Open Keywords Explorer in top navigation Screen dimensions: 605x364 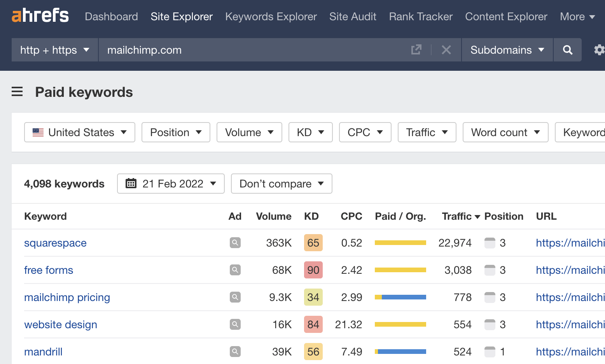[271, 16]
